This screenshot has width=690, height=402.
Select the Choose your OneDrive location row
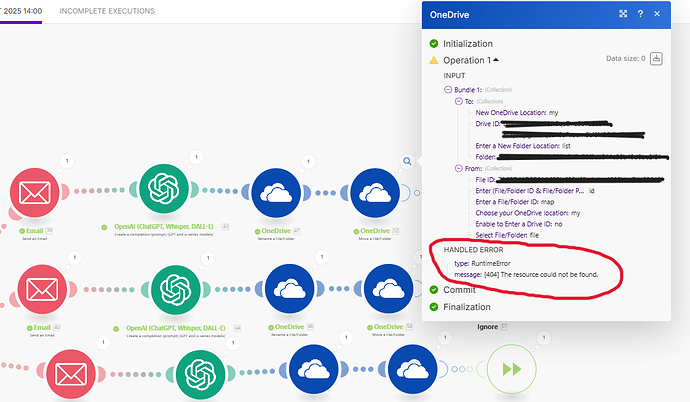[528, 213]
